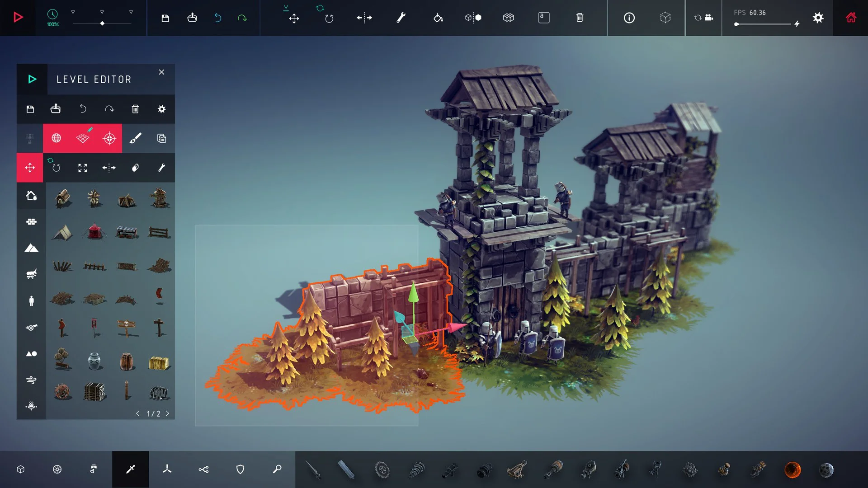Select the Rotate tool in the top toolbar
This screenshot has width=868, height=488.
(329, 18)
